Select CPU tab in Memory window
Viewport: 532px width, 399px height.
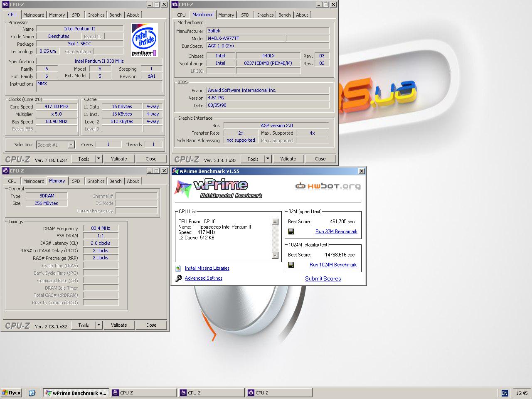click(x=12, y=181)
